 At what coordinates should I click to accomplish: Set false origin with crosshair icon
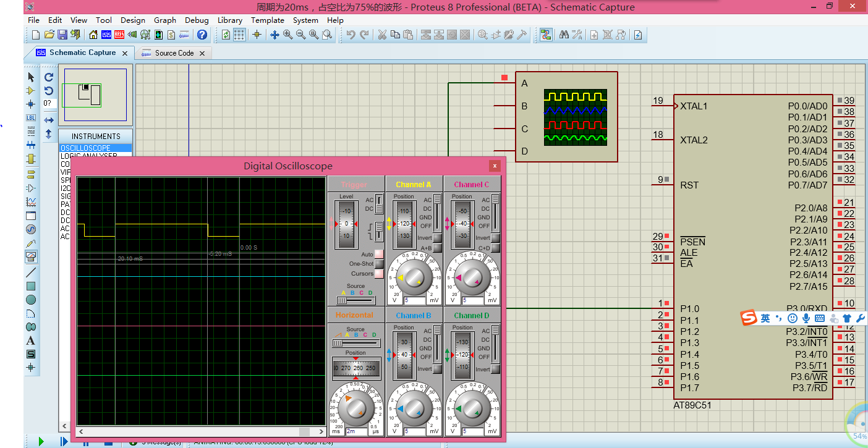pos(257,35)
